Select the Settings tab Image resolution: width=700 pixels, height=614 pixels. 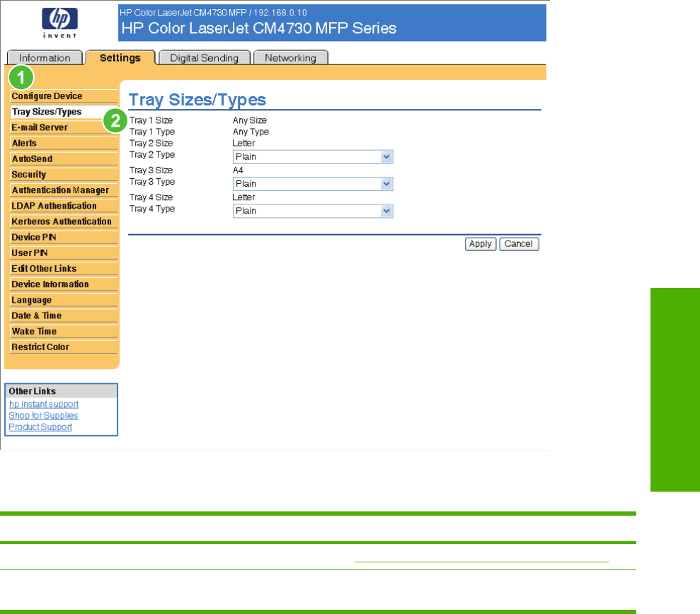coord(120,57)
